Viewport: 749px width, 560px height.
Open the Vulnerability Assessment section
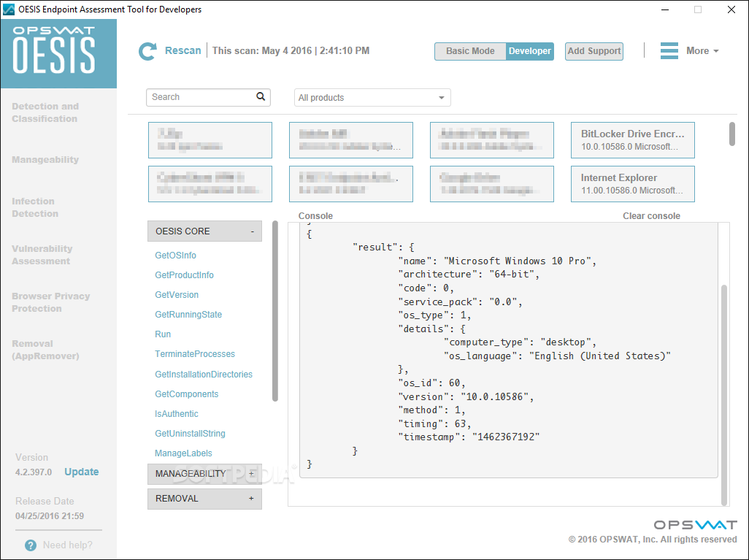click(x=42, y=255)
